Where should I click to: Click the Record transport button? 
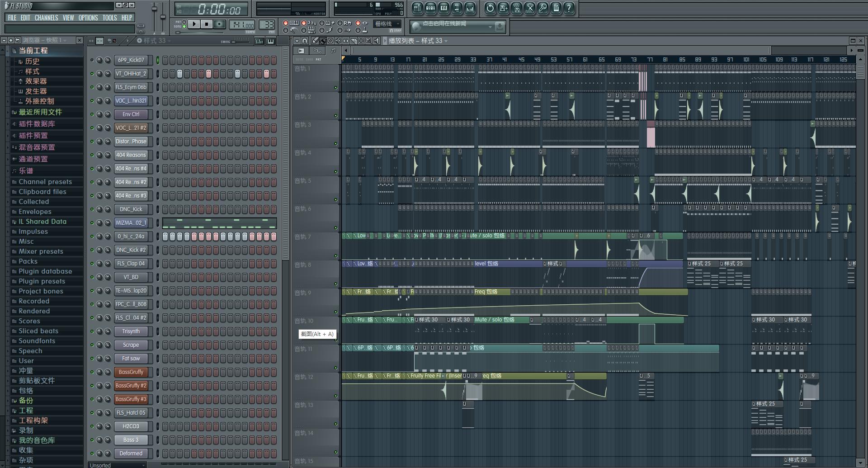coord(219,24)
